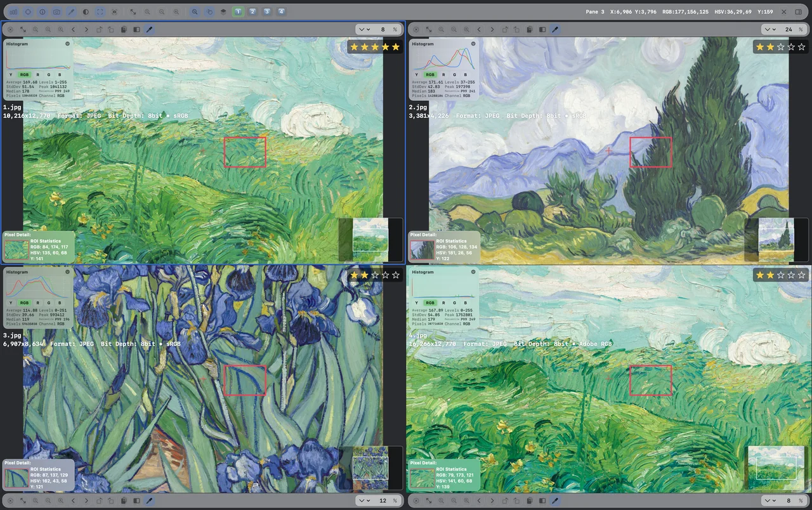
Task: Select the G channel in the 2.jpg histogram
Action: tap(455, 75)
